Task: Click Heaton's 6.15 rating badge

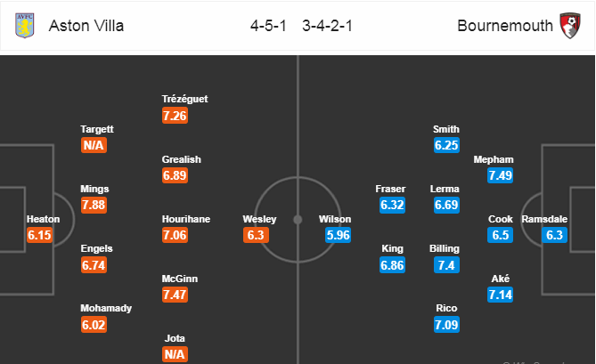Action: point(41,236)
